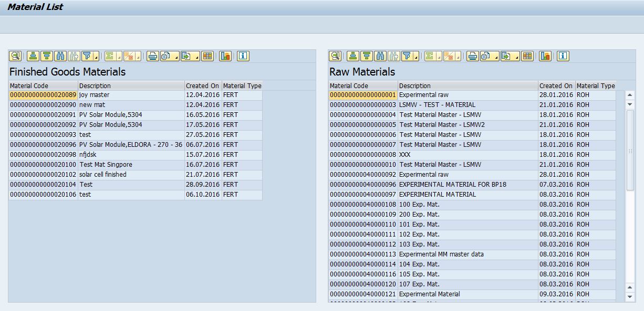Screen dimensions: 644x311
Task: Open the export dropdown arrow above Raw Materials
Action: click(516, 56)
